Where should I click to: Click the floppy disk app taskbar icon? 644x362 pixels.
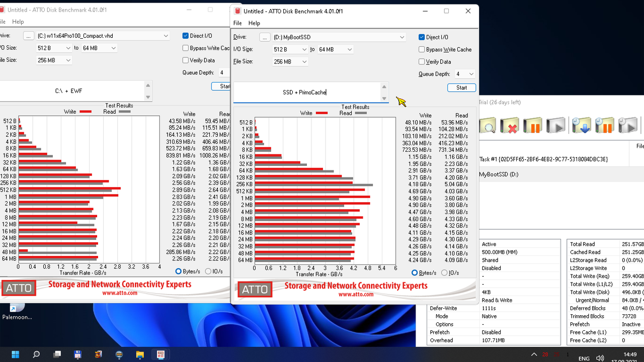(77, 354)
